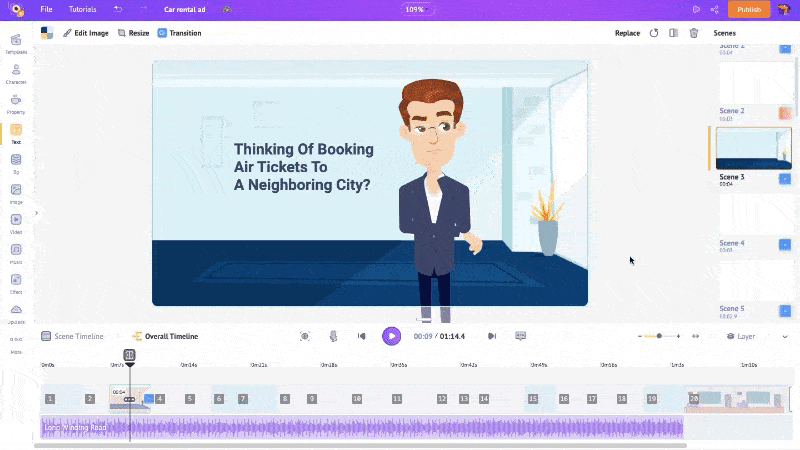Expand the left library panel arrow
Screen dimensions: 800x450
click(x=36, y=213)
